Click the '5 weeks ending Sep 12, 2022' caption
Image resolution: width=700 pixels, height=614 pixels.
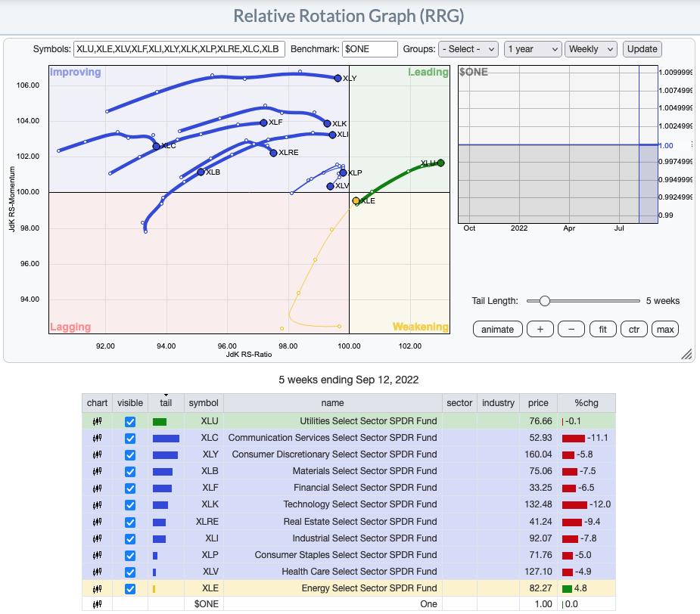click(349, 380)
